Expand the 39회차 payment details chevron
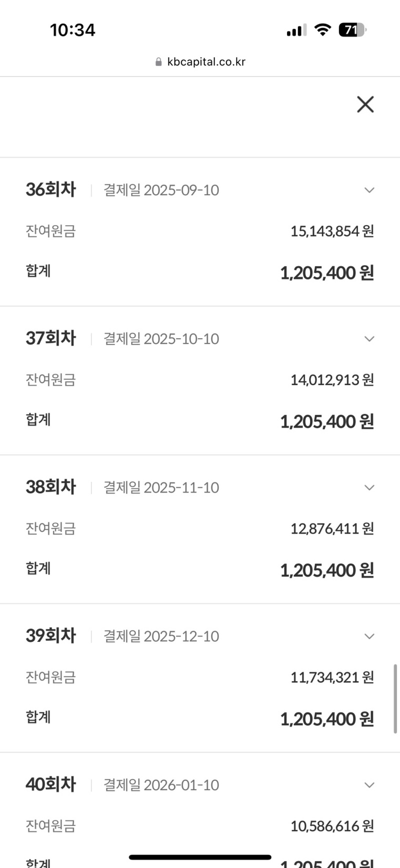 pyautogui.click(x=369, y=636)
